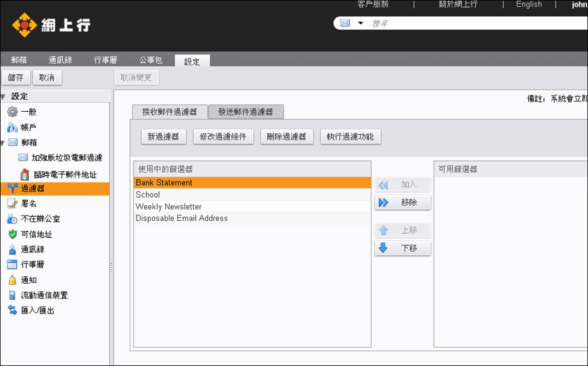Collapse the 設定 tree section

tap(3, 96)
